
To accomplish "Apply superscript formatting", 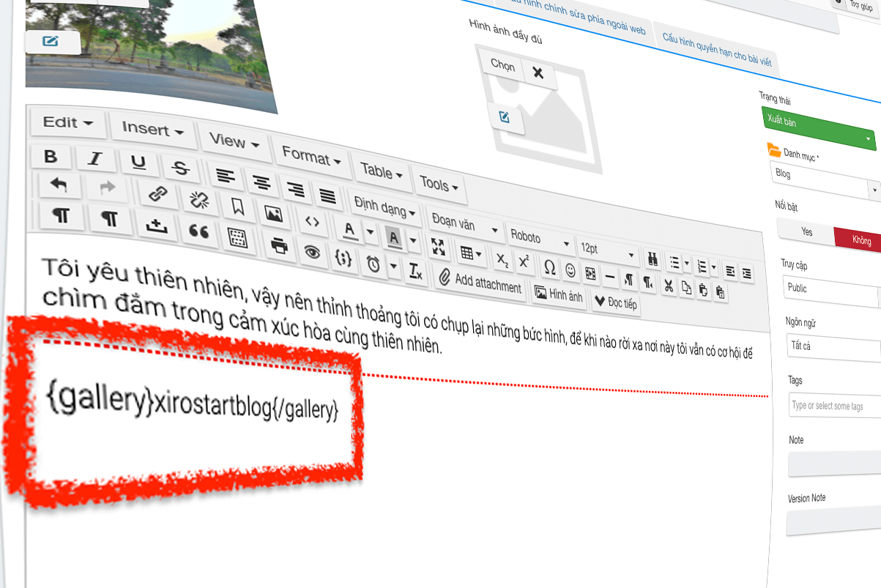I will [x=524, y=261].
